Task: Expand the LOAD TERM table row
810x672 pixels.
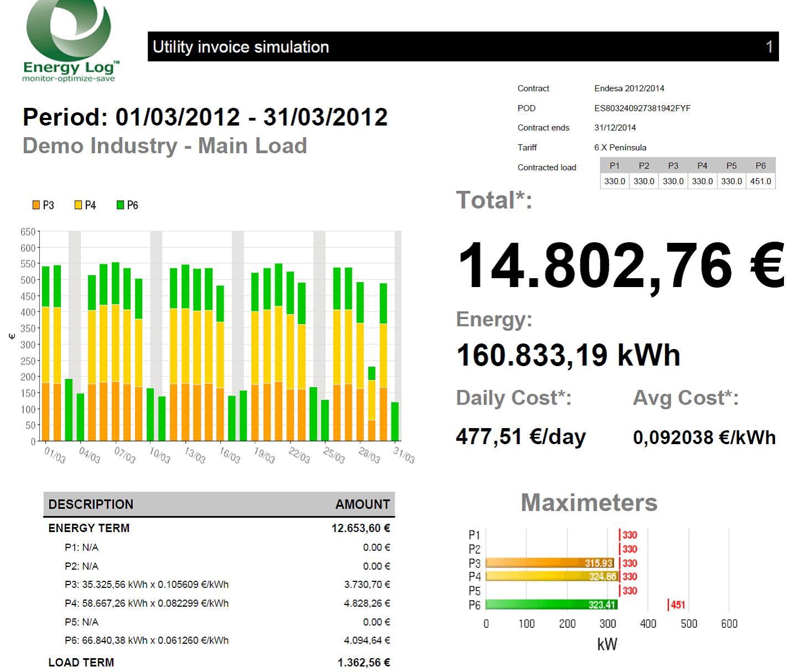Action: click(81, 662)
